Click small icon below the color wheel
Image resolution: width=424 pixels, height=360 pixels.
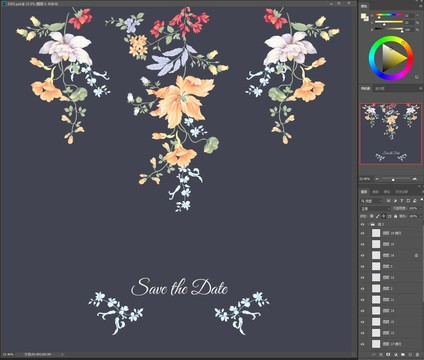pyautogui.click(x=417, y=77)
